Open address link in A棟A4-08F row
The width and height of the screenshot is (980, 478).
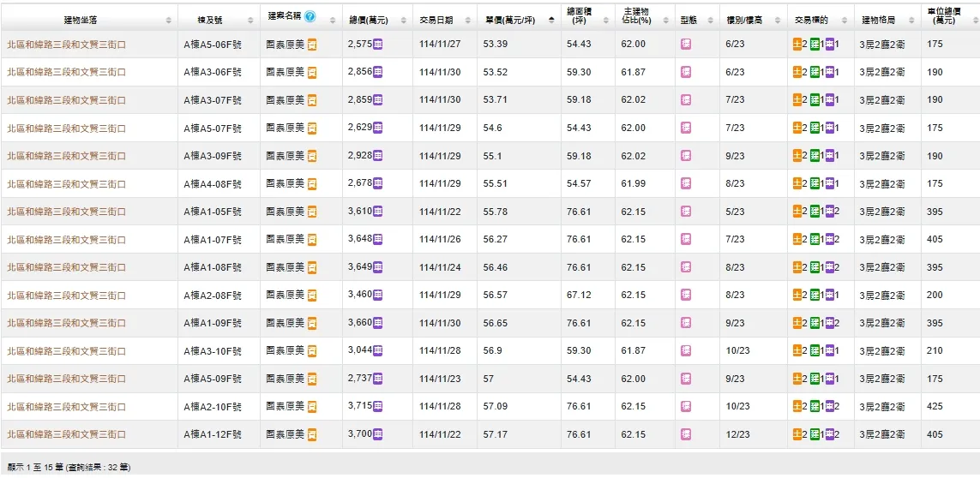tap(66, 184)
